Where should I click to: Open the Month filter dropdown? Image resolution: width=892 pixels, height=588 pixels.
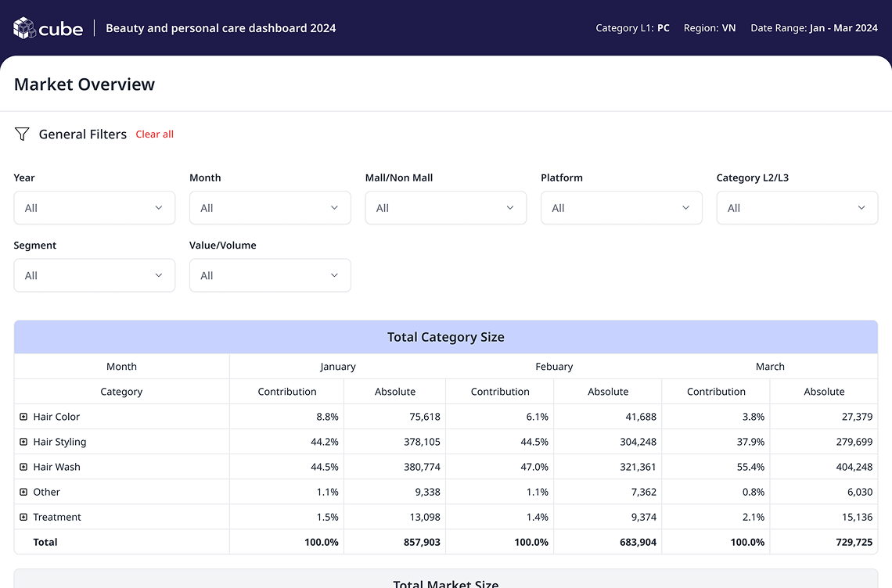coord(270,208)
